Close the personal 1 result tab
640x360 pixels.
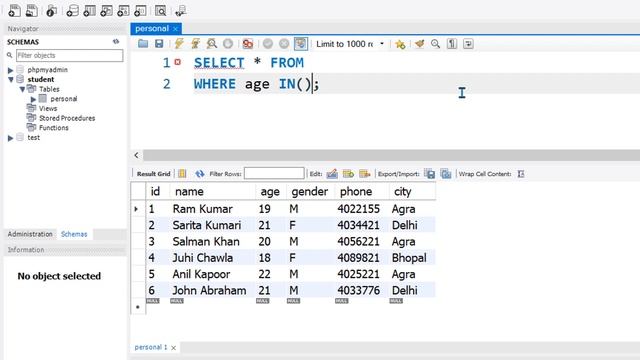pyautogui.click(x=173, y=348)
